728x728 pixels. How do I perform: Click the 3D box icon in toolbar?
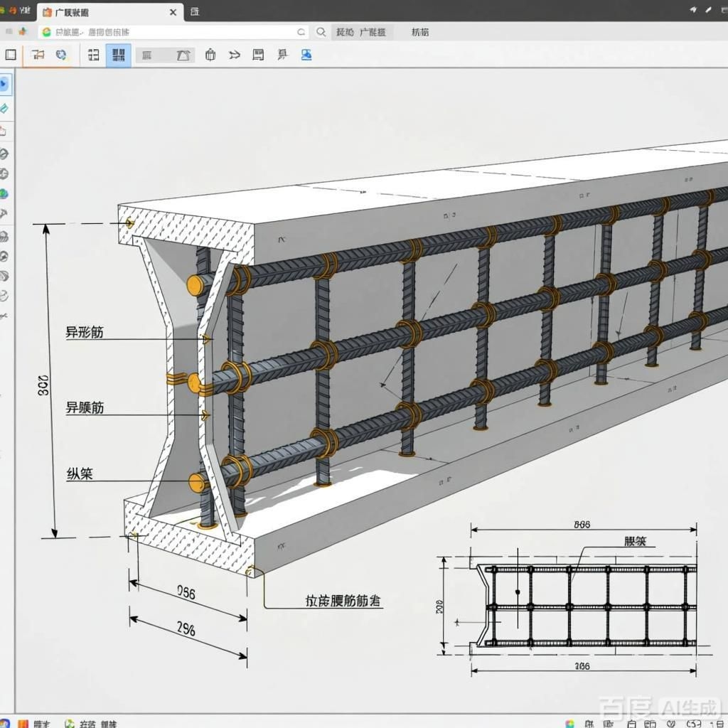pos(210,55)
